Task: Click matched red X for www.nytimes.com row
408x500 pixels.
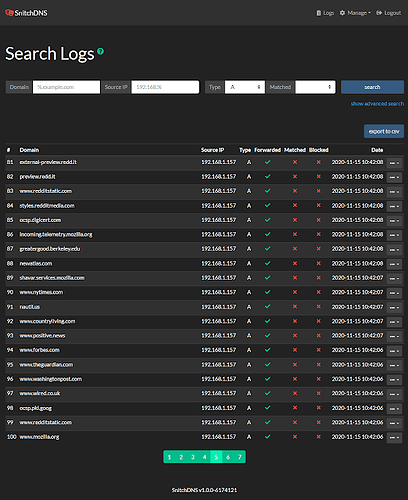Action: click(x=295, y=292)
